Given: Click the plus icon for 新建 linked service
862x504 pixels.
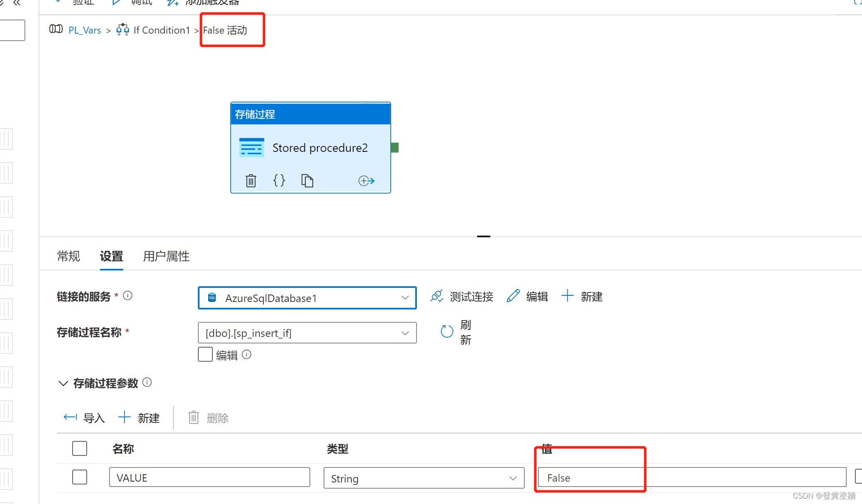Looking at the screenshot, I should tap(567, 296).
